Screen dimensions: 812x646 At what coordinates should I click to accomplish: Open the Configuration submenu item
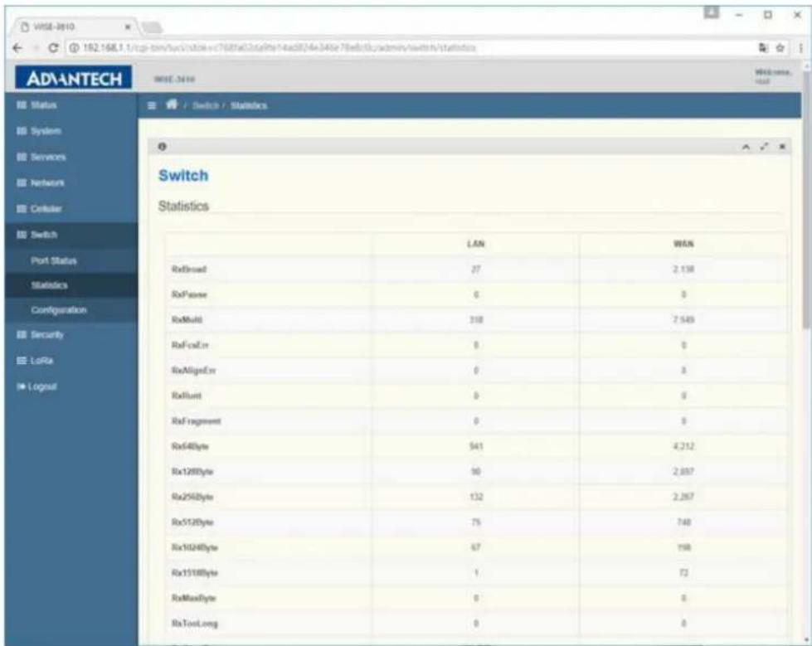pos(59,310)
